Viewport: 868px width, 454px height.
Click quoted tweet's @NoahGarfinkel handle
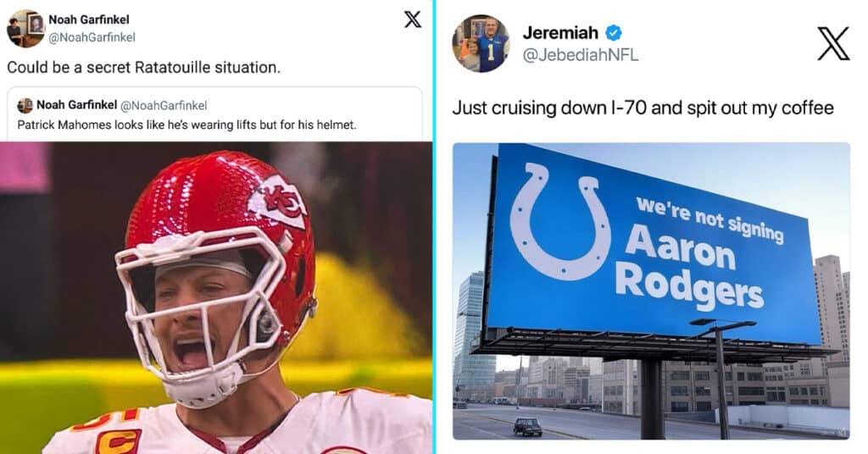(x=164, y=105)
